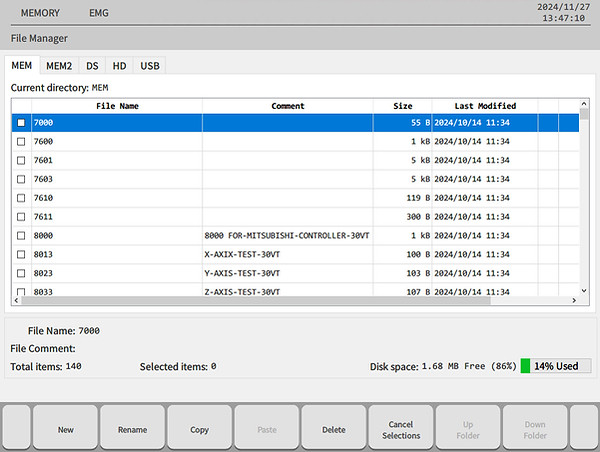Click the 'Current directory: MEM' label
The image size is (600, 452).
[x=59, y=88]
